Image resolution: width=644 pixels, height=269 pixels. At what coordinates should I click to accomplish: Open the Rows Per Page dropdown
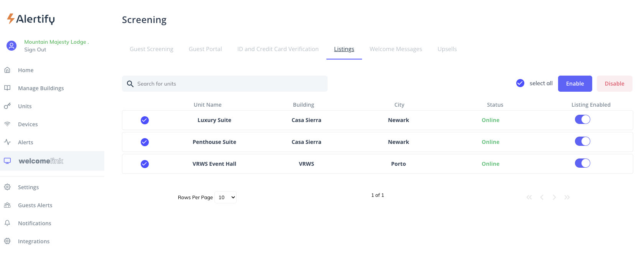[226, 197]
